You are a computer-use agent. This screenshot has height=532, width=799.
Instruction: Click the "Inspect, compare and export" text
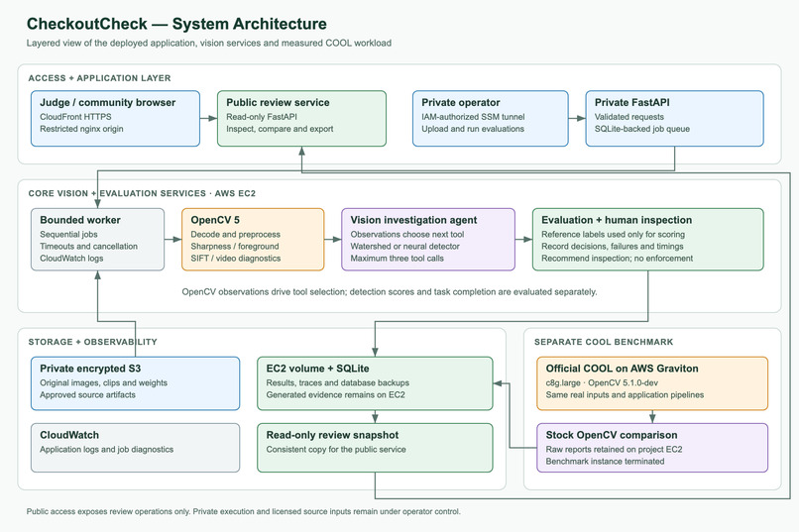(280, 130)
